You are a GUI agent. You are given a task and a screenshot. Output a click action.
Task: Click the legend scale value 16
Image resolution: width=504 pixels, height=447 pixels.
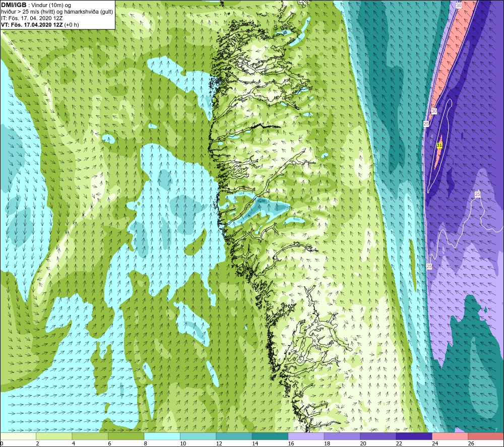(x=291, y=443)
